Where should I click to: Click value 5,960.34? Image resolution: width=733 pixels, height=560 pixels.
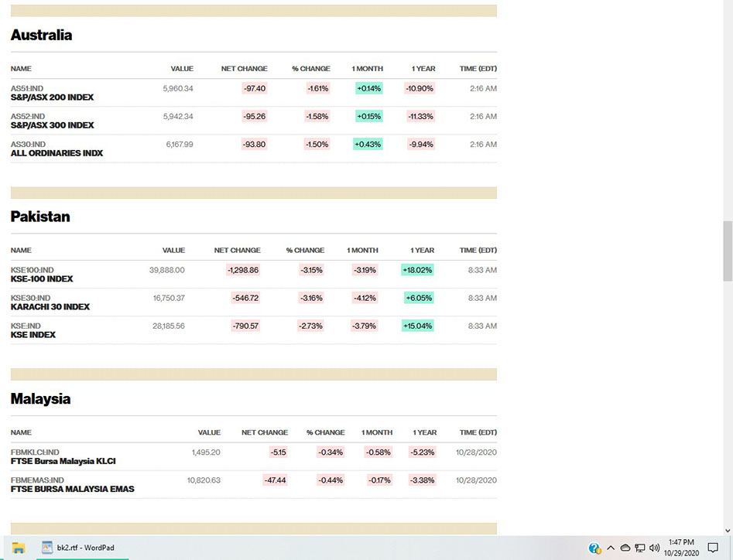[x=178, y=88]
